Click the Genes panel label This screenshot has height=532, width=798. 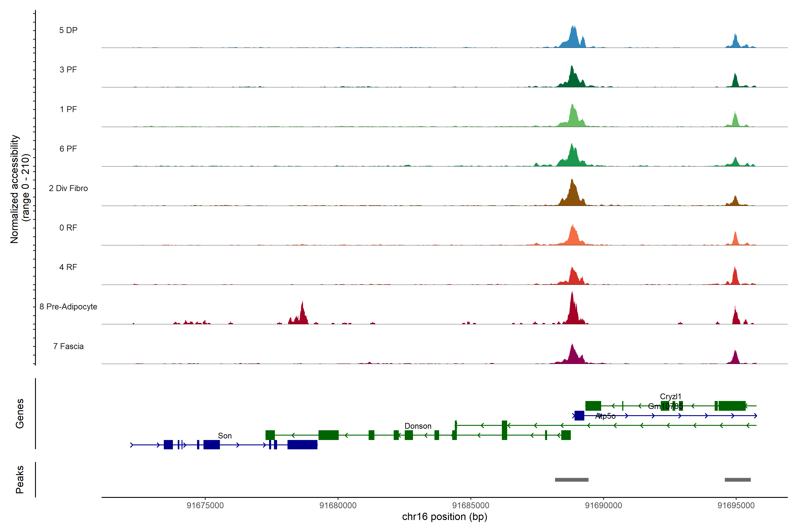point(20,414)
